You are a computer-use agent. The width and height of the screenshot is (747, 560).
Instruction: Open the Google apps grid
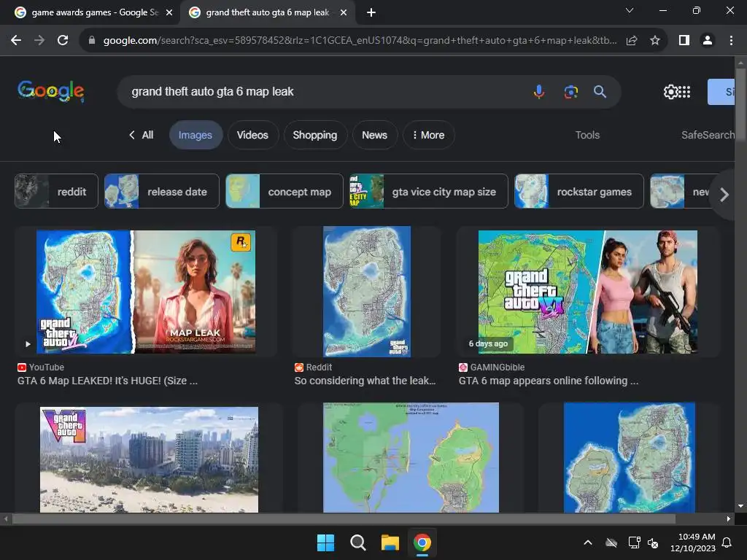click(x=684, y=92)
